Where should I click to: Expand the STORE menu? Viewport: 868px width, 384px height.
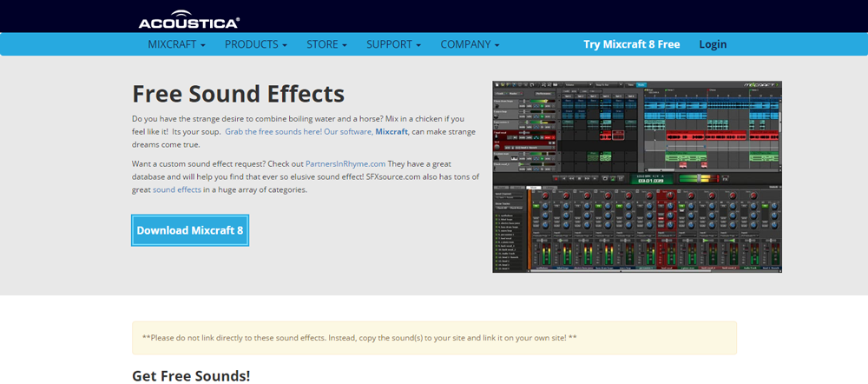point(326,44)
